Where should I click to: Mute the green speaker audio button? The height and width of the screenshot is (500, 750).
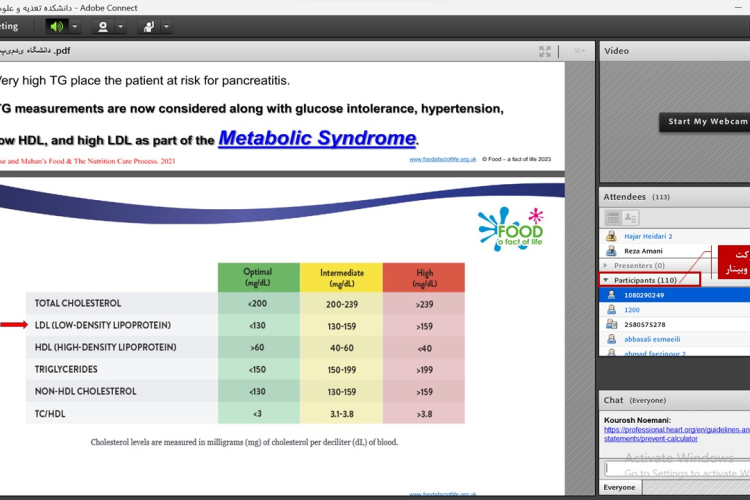click(56, 26)
